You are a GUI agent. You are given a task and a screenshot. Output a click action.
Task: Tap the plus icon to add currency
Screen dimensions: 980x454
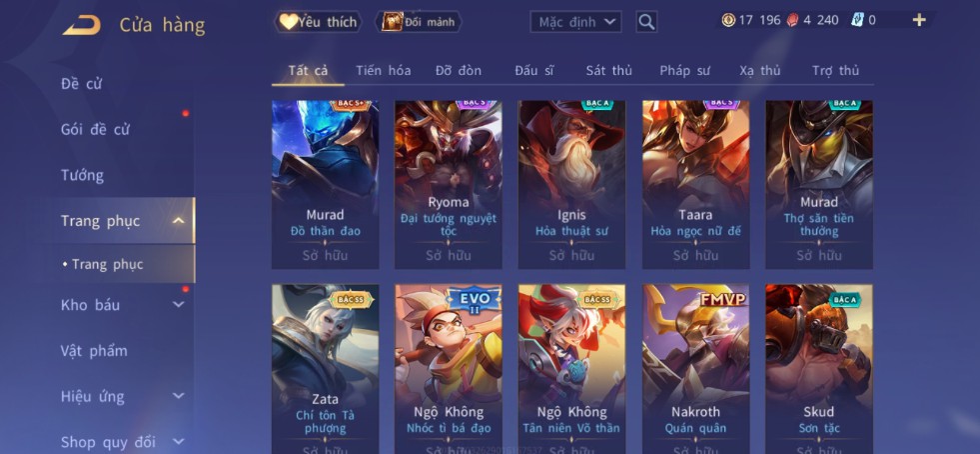[919, 20]
